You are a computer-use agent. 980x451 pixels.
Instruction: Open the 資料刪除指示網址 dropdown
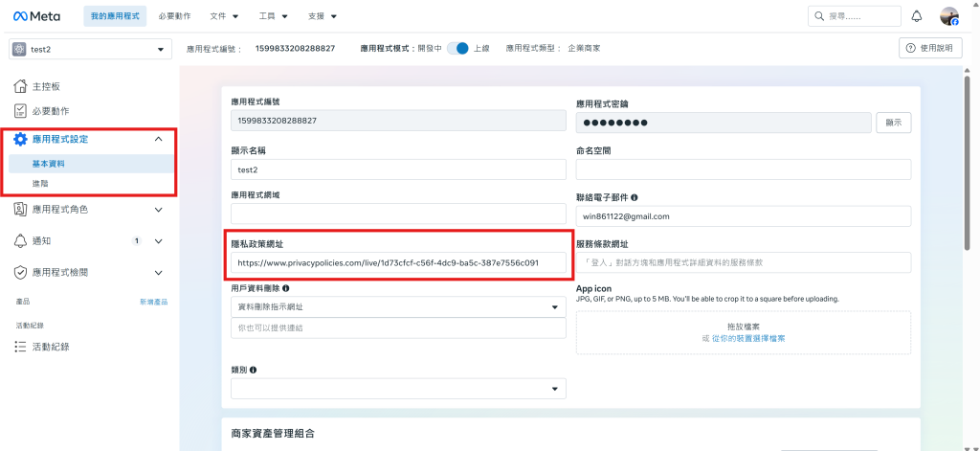tap(398, 307)
